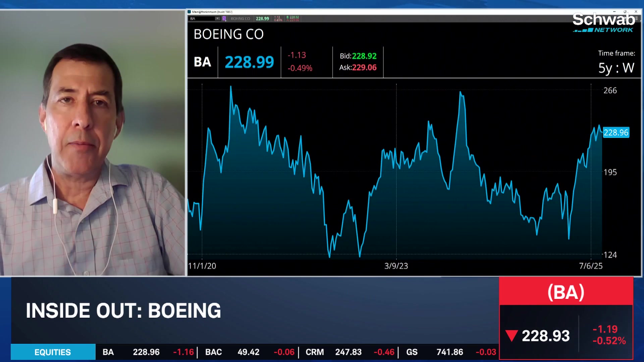Image resolution: width=644 pixels, height=362 pixels.
Task: Click the '5y : W' time frame value
Action: click(616, 68)
